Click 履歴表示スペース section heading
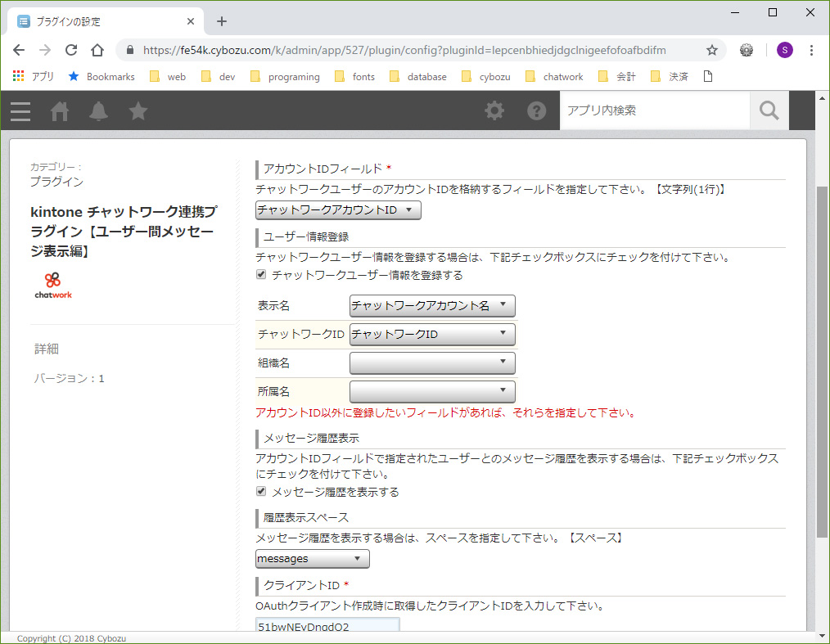Screen dimensions: 830x644 306,517
